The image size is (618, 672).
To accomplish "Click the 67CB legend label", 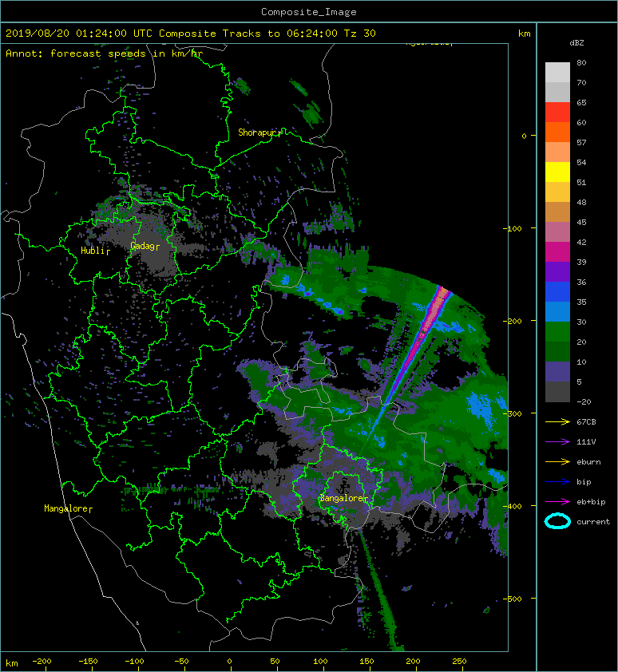I will coord(586,421).
